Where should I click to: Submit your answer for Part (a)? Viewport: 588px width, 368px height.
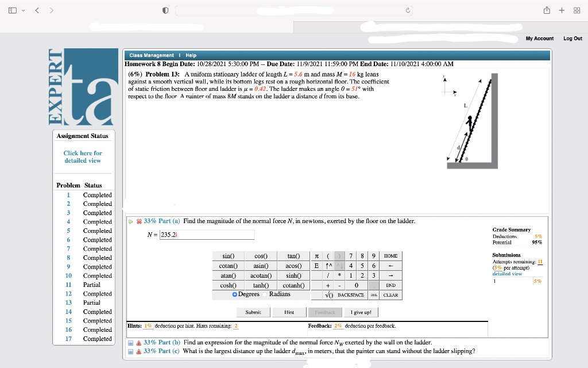(x=253, y=312)
